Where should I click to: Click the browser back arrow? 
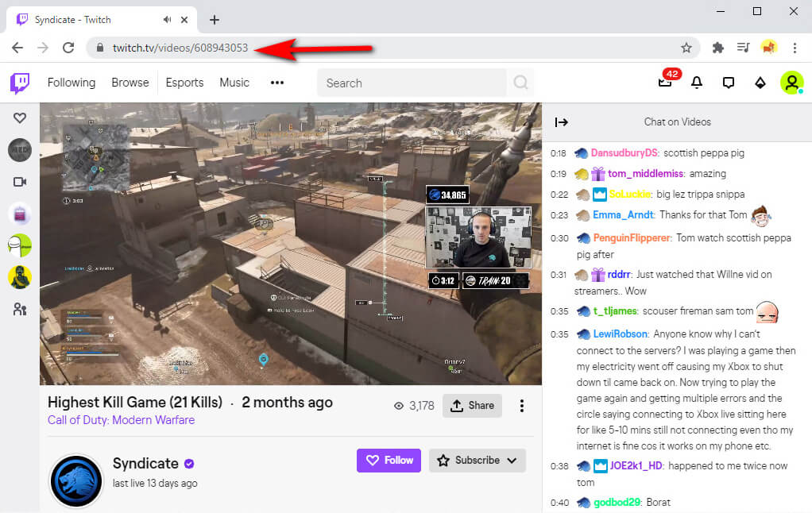point(17,48)
